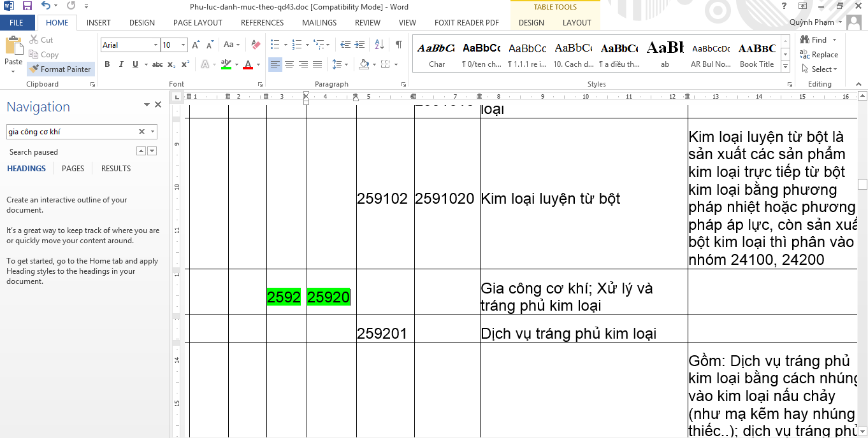Sort the selected text
Viewport: 868px width, 438px height.
coord(380,45)
